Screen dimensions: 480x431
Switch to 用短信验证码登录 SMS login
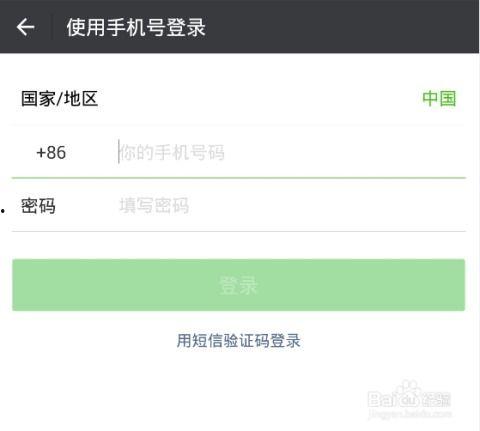click(x=239, y=341)
